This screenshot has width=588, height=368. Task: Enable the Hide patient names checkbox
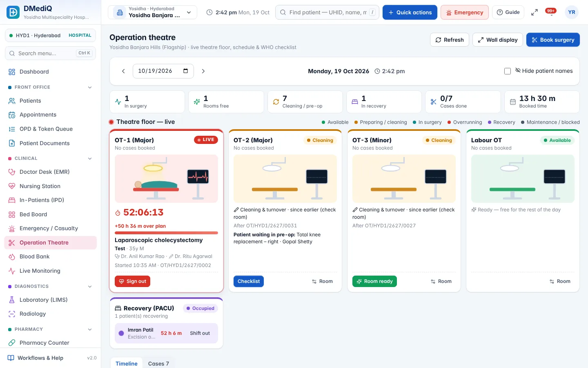(508, 71)
